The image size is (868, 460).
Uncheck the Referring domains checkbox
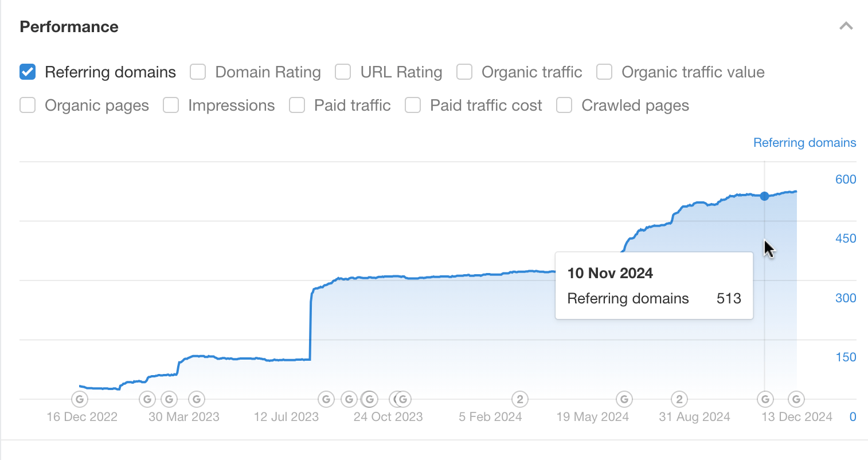tap(27, 72)
